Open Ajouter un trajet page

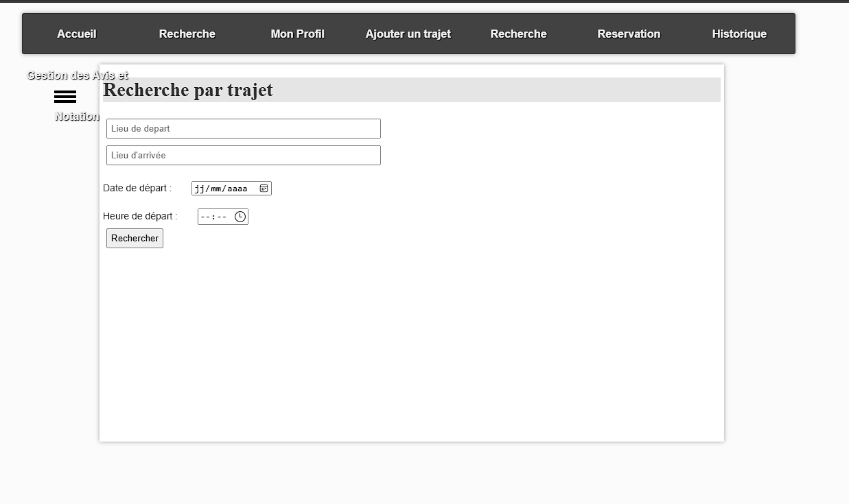tap(408, 34)
